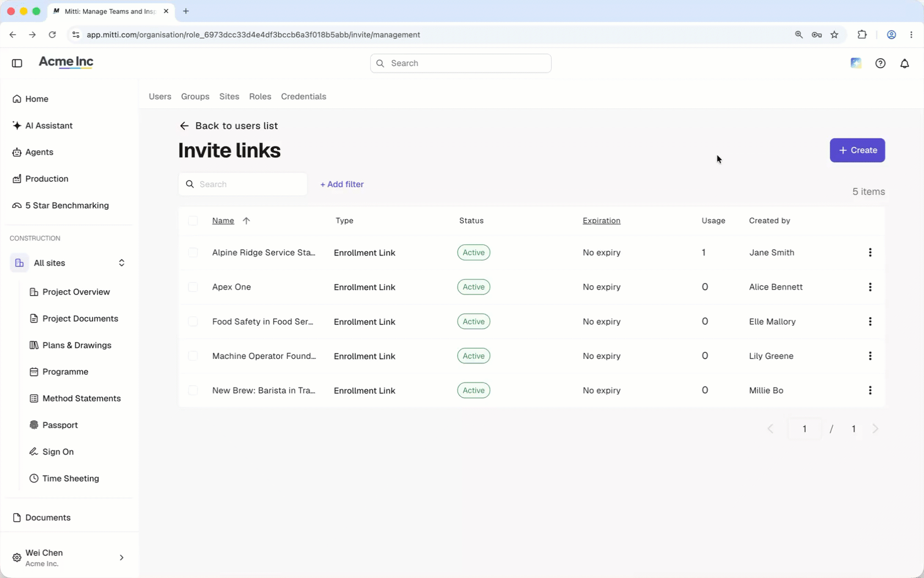Switch to the Users tab
The image size is (924, 578).
(x=160, y=96)
